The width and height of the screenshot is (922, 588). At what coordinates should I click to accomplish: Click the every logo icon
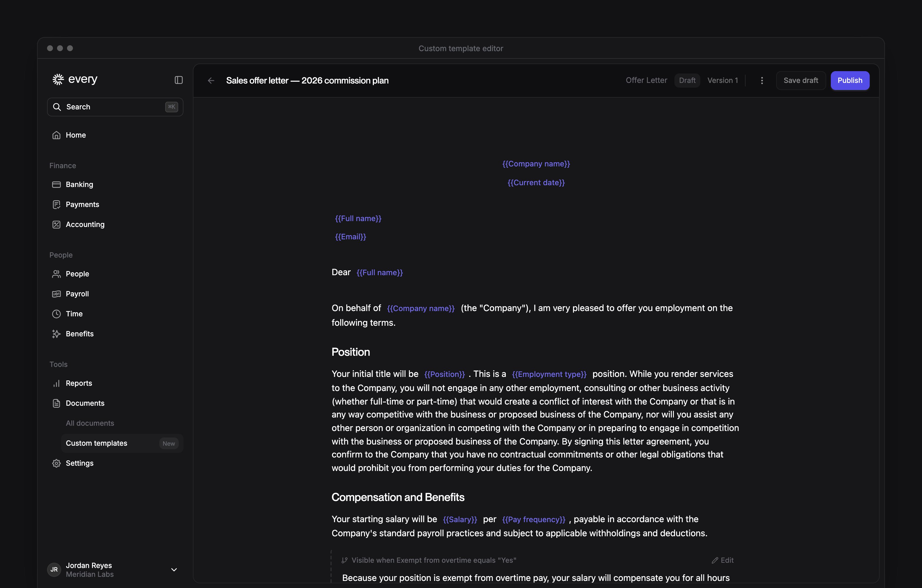coord(58,79)
